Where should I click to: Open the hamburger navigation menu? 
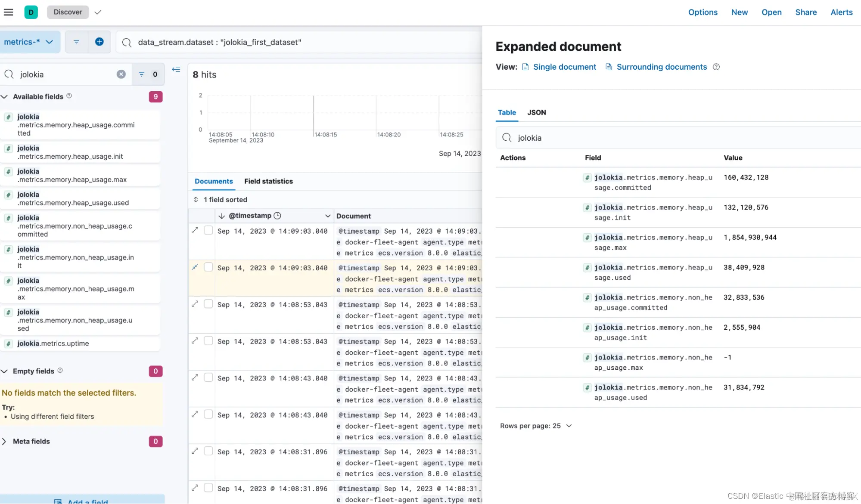pos(9,12)
